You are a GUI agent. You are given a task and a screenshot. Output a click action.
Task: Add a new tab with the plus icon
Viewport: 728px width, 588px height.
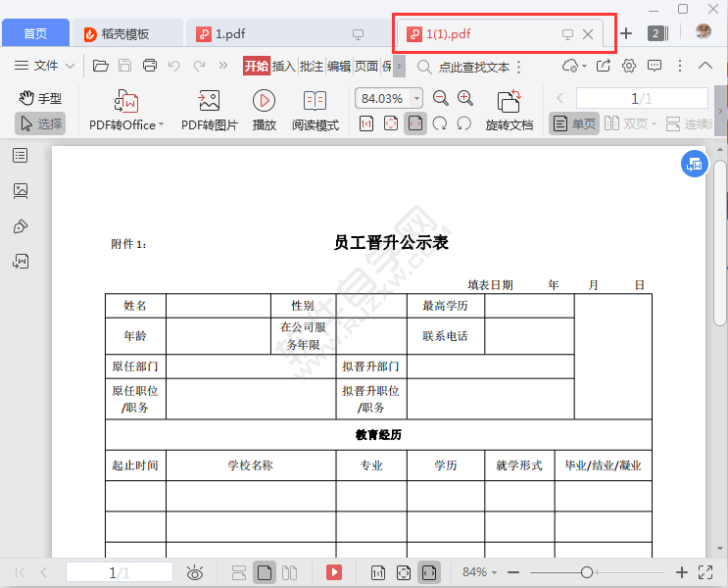[x=626, y=33]
